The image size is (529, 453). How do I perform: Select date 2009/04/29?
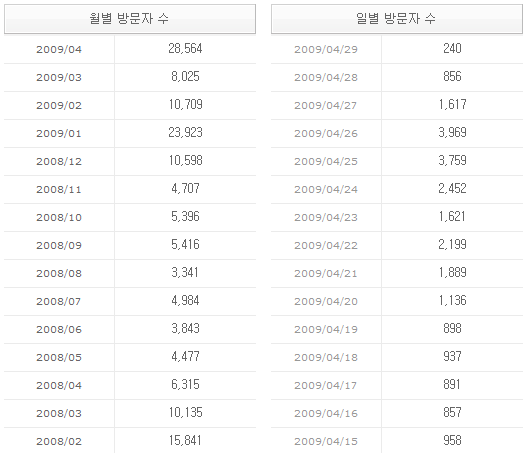(x=326, y=50)
